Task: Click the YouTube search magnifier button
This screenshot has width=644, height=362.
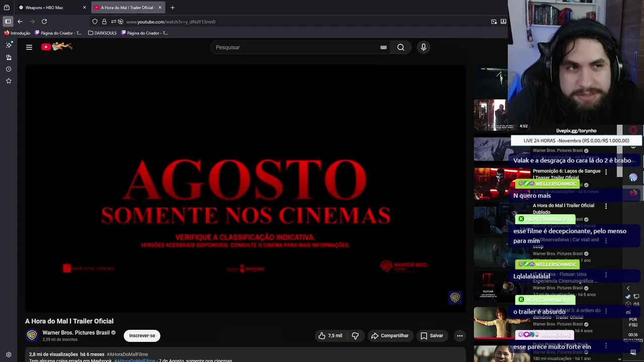Action: [x=400, y=47]
